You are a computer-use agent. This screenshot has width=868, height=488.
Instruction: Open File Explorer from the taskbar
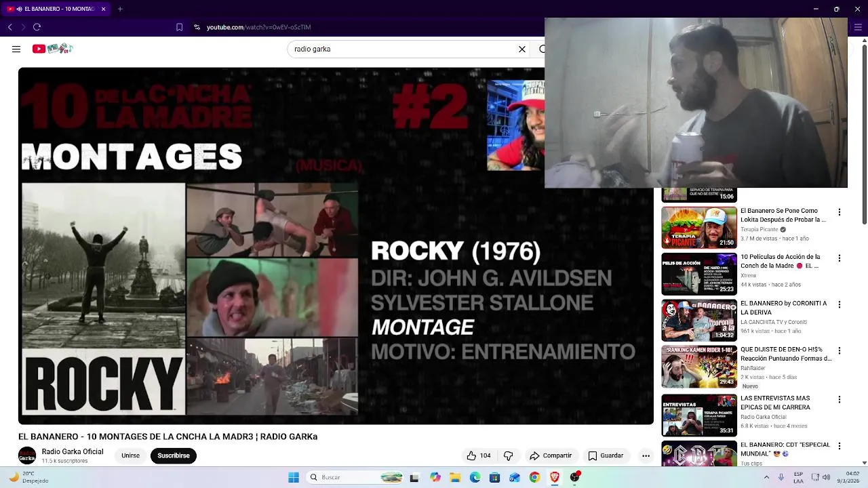pos(455,477)
